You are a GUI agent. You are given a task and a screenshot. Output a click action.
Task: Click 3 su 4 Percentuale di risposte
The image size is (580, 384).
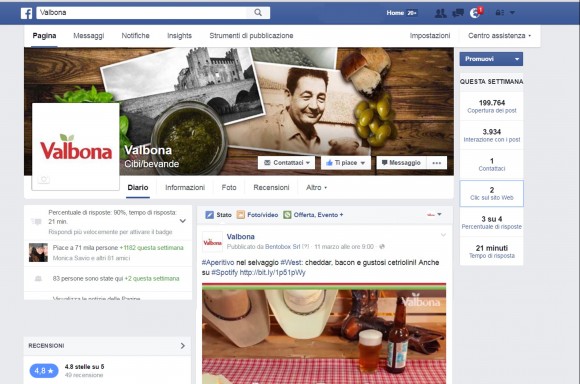click(x=492, y=222)
